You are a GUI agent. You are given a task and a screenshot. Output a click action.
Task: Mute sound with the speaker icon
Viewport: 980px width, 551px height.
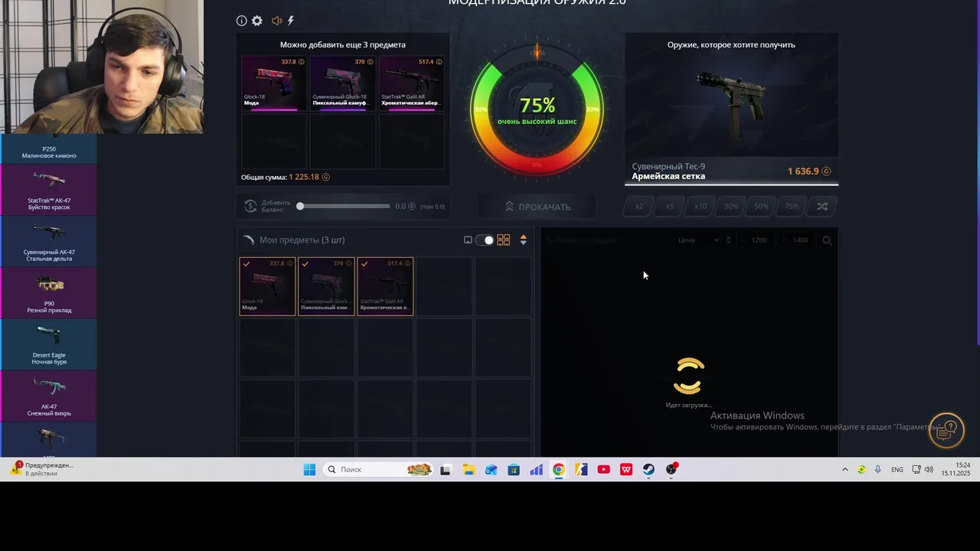[x=276, y=21]
